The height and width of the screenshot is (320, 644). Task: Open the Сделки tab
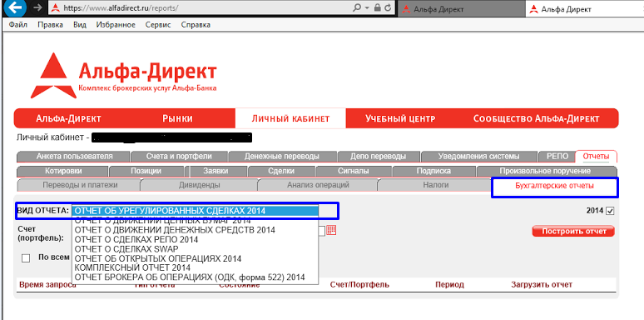[281, 171]
